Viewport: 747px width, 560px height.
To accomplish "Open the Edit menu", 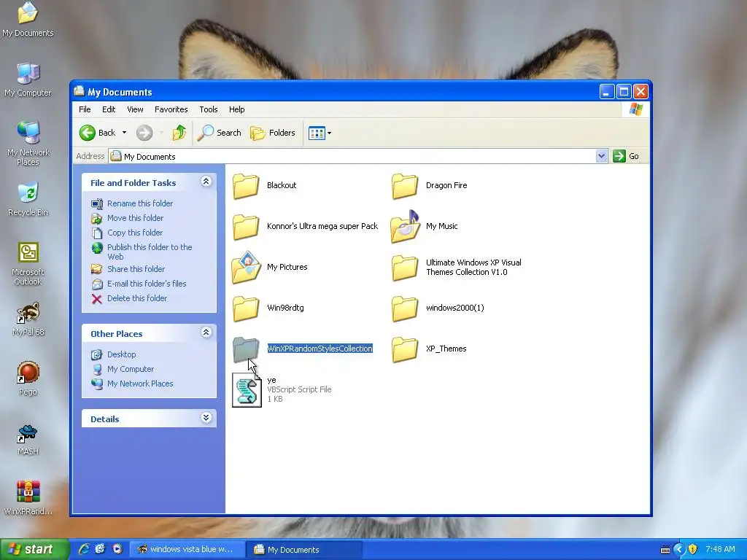I will tap(109, 109).
